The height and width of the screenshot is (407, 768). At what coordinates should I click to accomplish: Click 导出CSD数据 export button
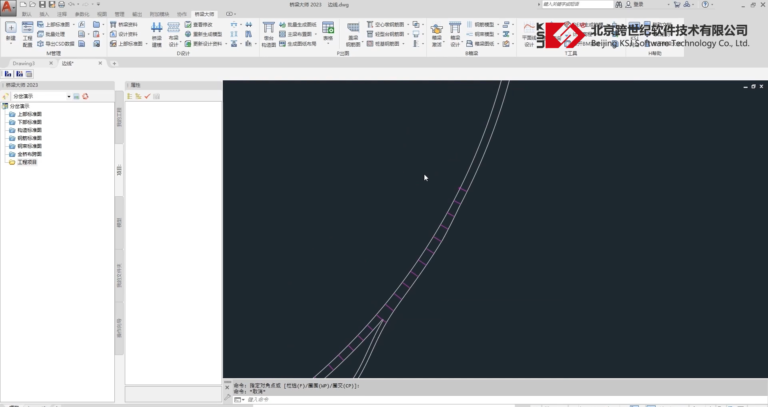point(56,44)
